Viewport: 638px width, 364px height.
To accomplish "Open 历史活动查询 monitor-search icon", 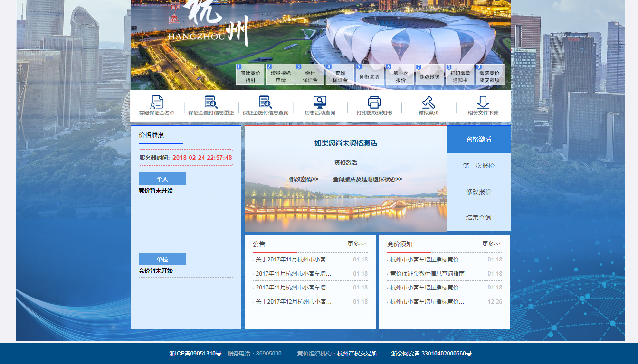I will [320, 103].
